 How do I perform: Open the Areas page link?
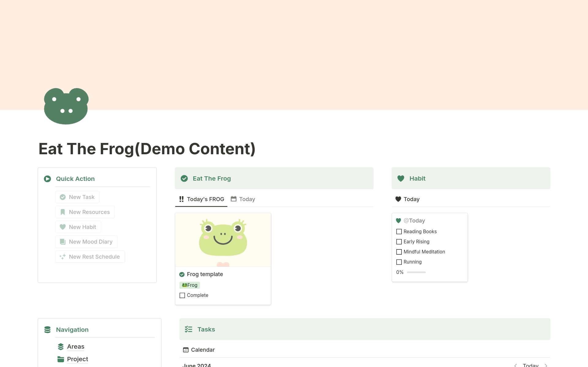point(76,346)
